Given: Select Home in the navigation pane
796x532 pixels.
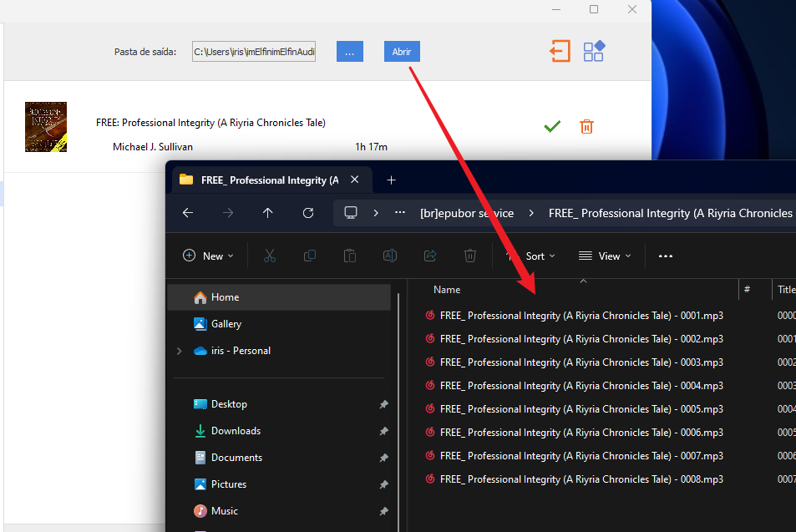Looking at the screenshot, I should [x=279, y=297].
